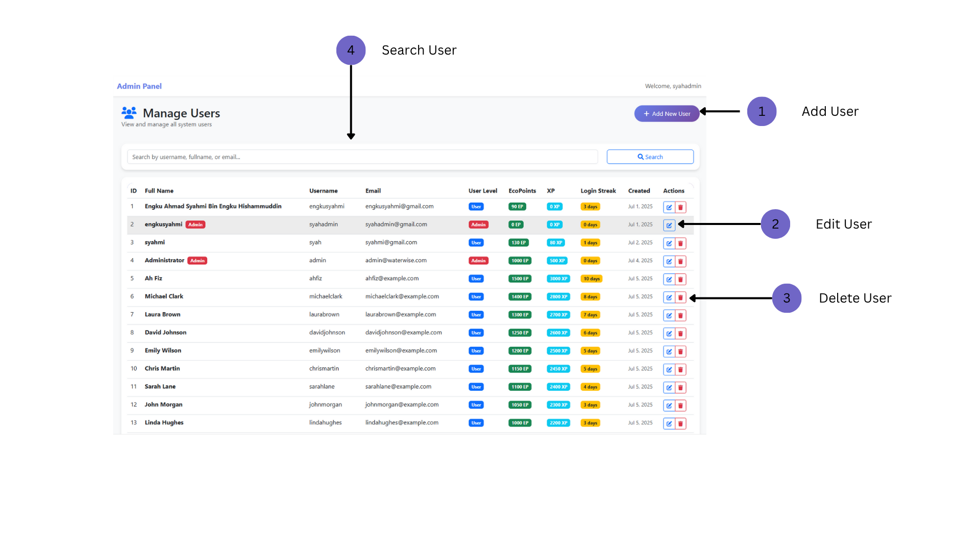This screenshot has height=551, width=980.
Task: Click the 1500 EP badge for Ah Fiz
Action: 520,279
